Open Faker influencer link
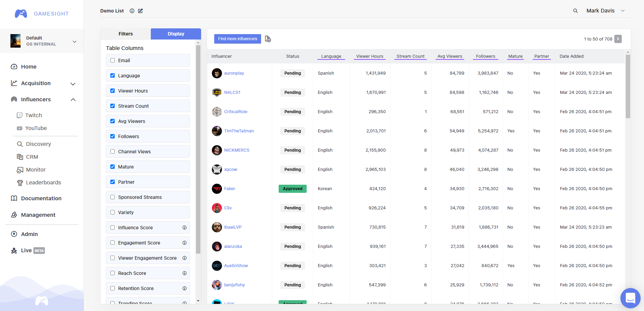The width and height of the screenshot is (644, 311). click(230, 189)
